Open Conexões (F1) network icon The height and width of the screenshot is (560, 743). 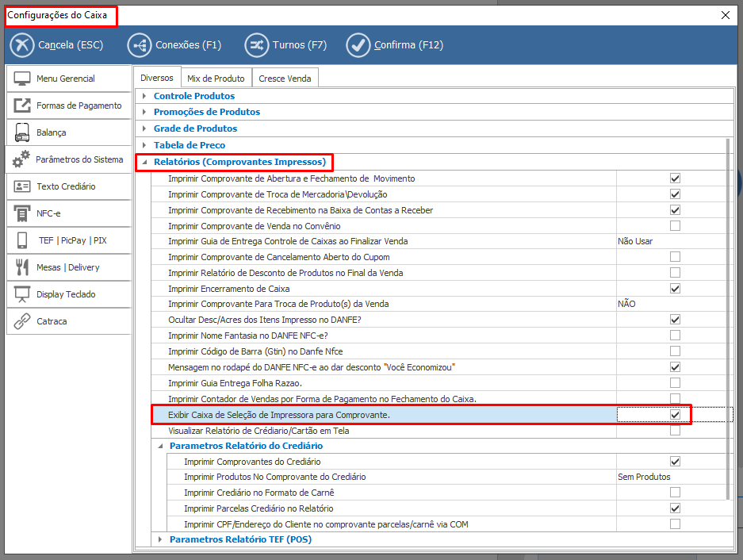(140, 45)
